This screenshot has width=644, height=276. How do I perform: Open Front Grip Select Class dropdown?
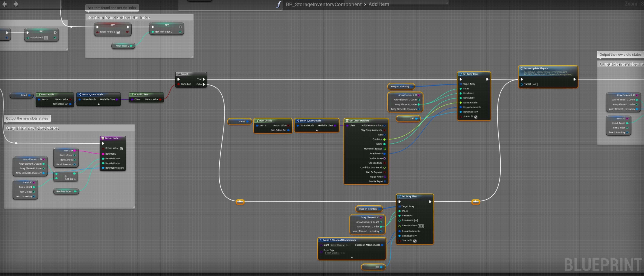(332, 253)
